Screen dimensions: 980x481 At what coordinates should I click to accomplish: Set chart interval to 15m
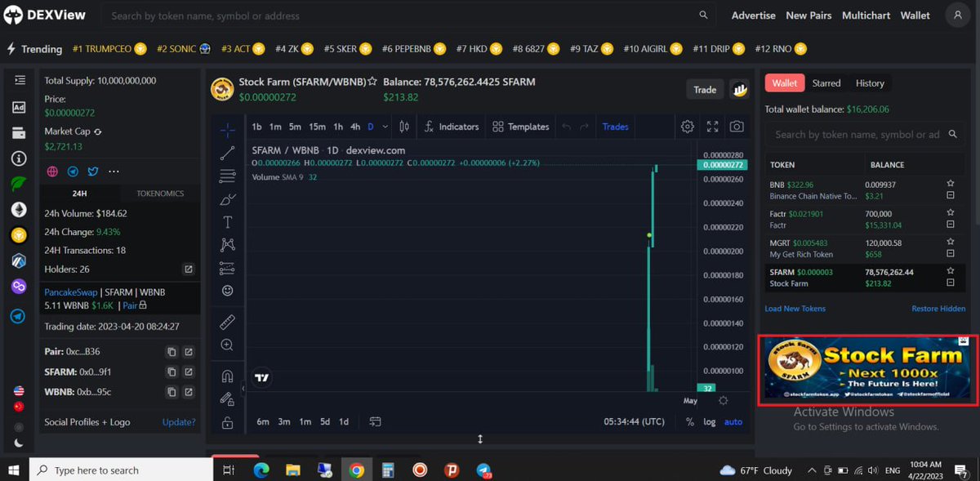(317, 127)
